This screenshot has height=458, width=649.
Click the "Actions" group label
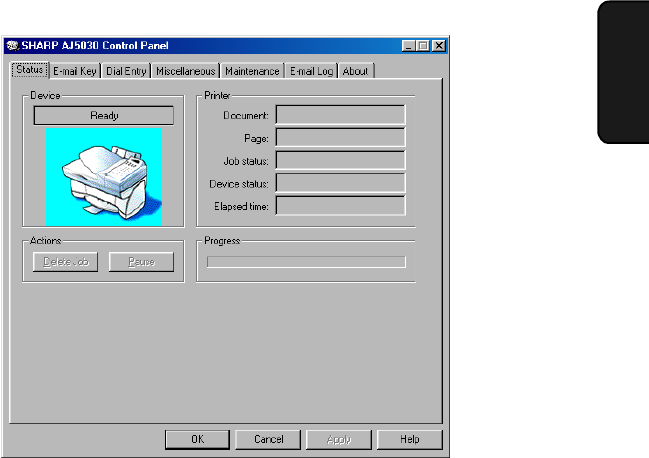click(x=46, y=240)
